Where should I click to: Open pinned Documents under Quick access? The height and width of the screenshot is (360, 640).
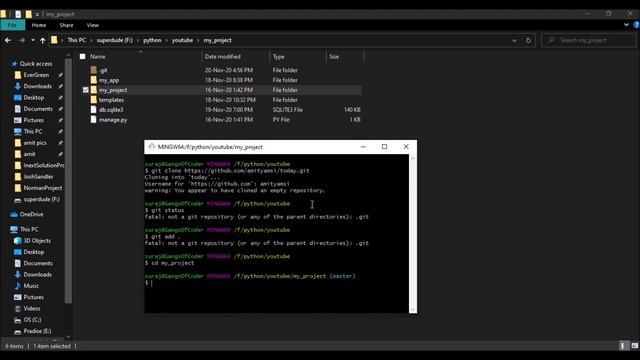38,109
